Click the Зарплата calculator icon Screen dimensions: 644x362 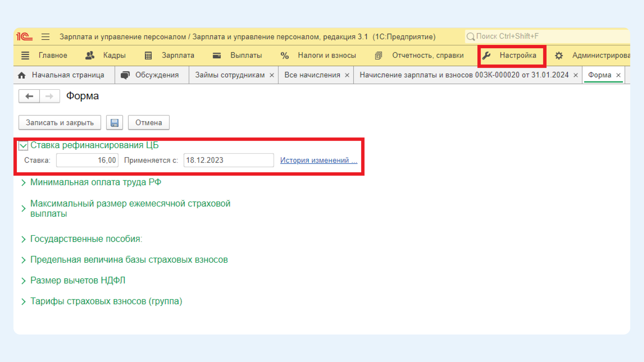[148, 56]
